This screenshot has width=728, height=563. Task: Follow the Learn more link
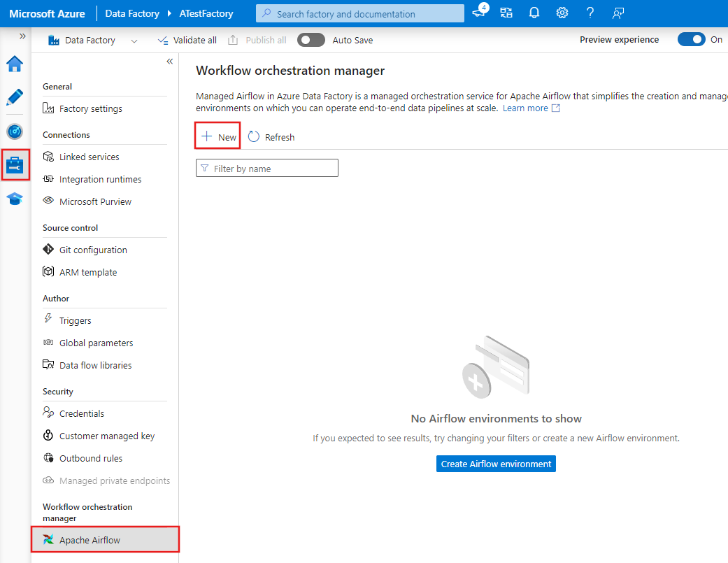(x=525, y=108)
